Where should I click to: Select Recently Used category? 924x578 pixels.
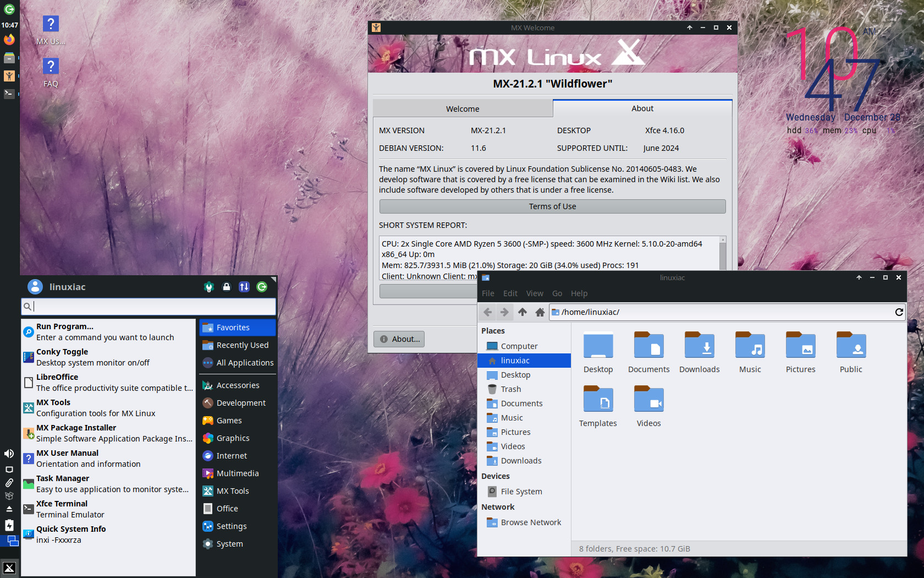(x=238, y=345)
